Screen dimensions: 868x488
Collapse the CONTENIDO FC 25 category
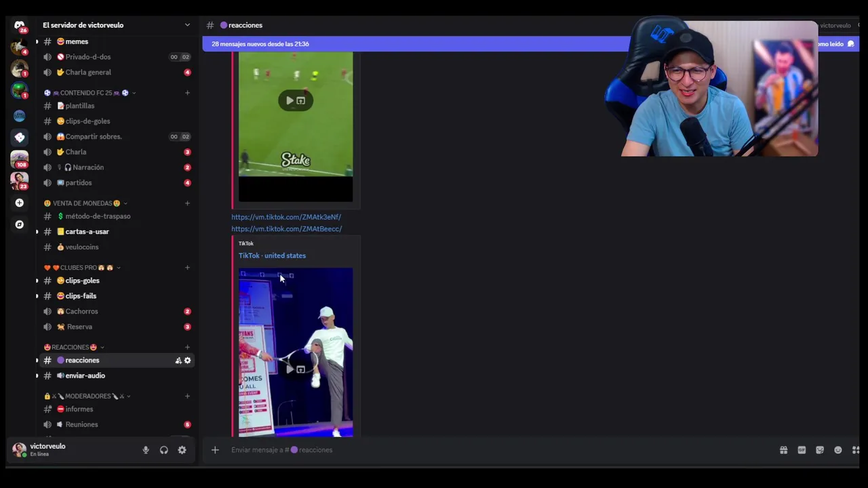[x=88, y=93]
